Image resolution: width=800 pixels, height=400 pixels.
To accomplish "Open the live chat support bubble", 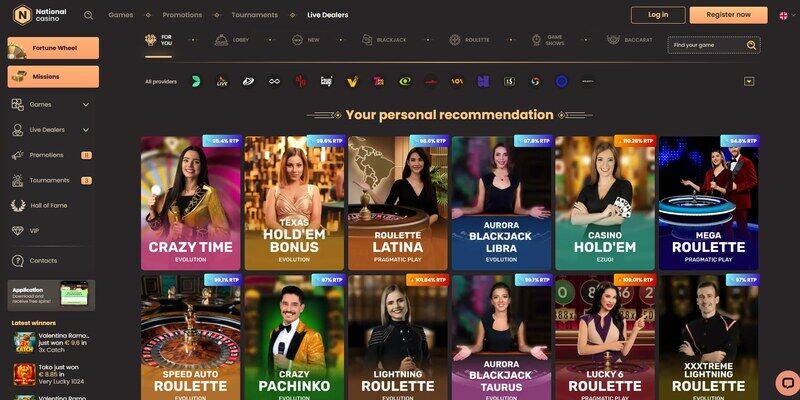I will 787,383.
